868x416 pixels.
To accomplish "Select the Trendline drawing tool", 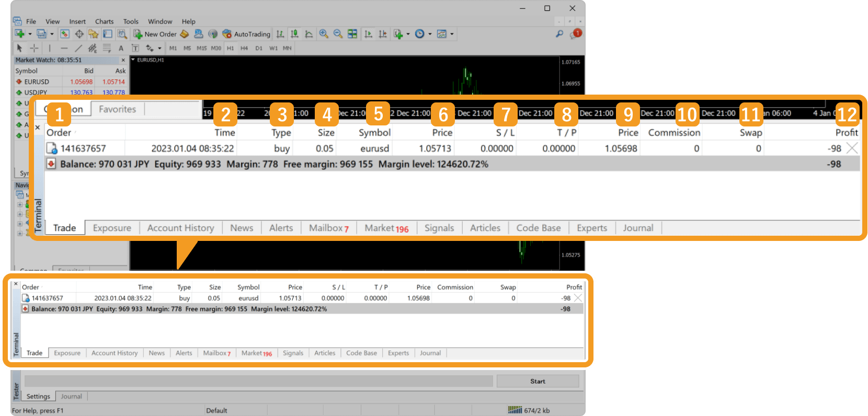I will [x=78, y=48].
